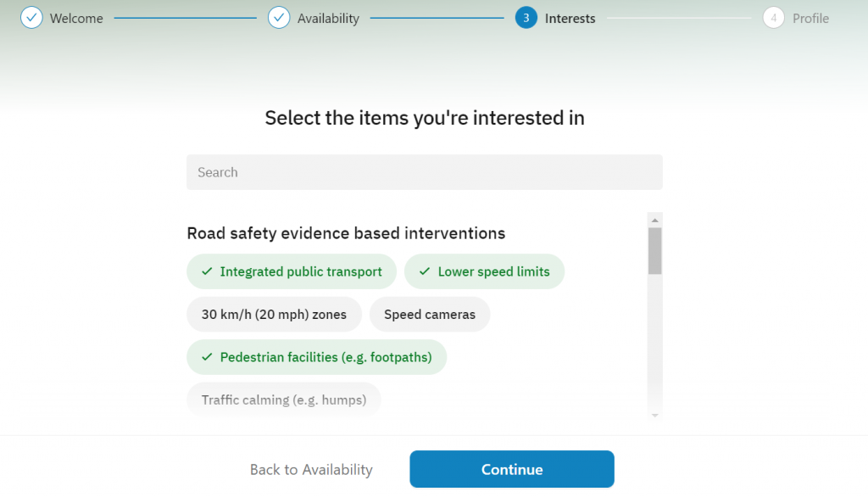Click the checkmark on Integrated public transport

coord(207,271)
